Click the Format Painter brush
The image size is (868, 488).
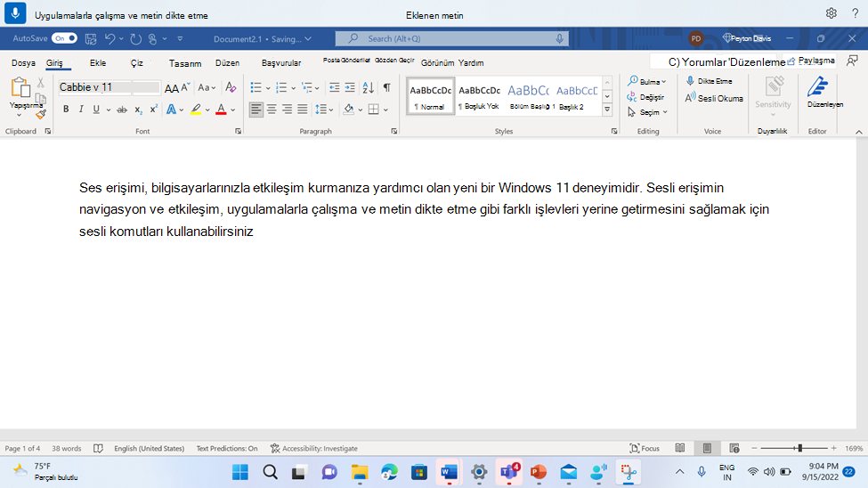click(41, 115)
